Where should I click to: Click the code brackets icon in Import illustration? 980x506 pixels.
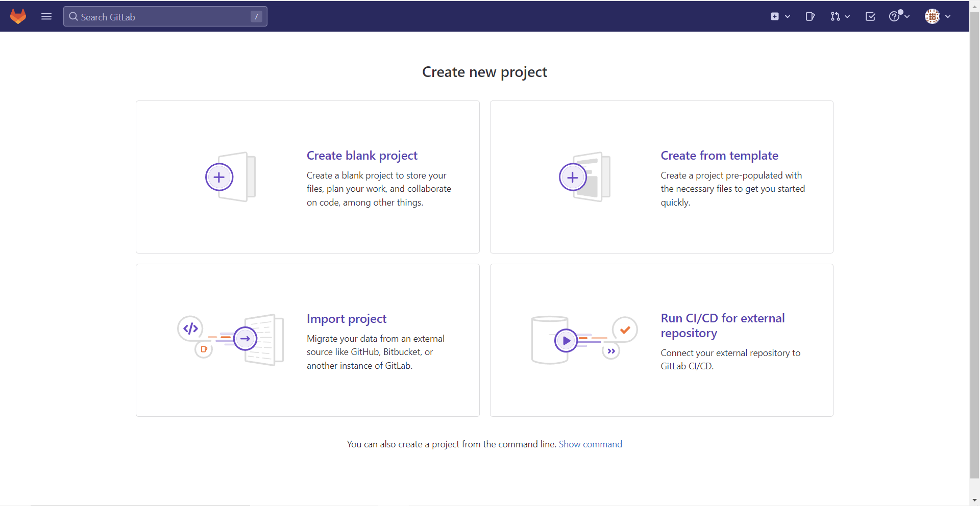coord(190,328)
